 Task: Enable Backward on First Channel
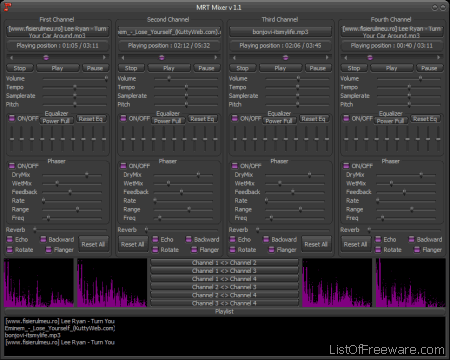point(43,239)
